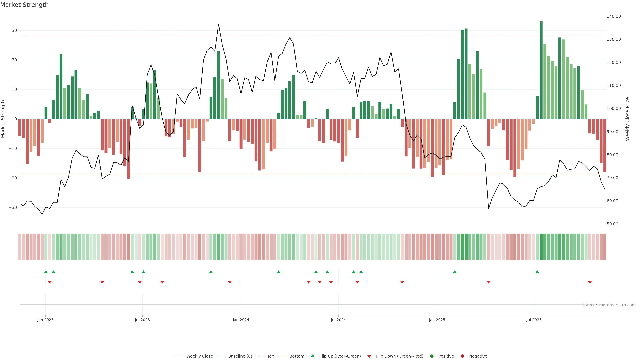Click the first green flip-up marker near Jan 2023
This screenshot has width=644, height=362.
tap(46, 272)
